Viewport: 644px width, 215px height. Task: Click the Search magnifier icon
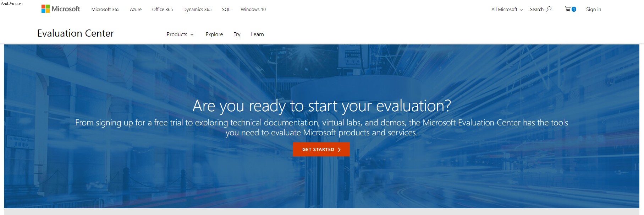(549, 9)
